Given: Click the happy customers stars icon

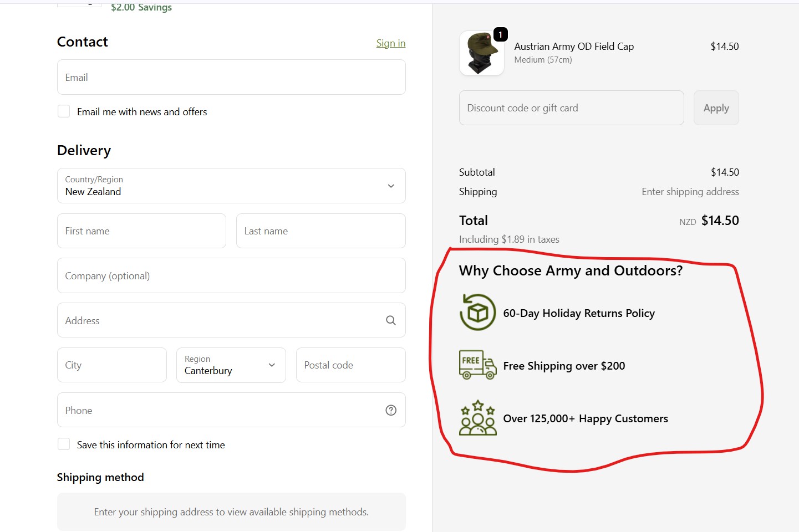Looking at the screenshot, I should (477, 418).
